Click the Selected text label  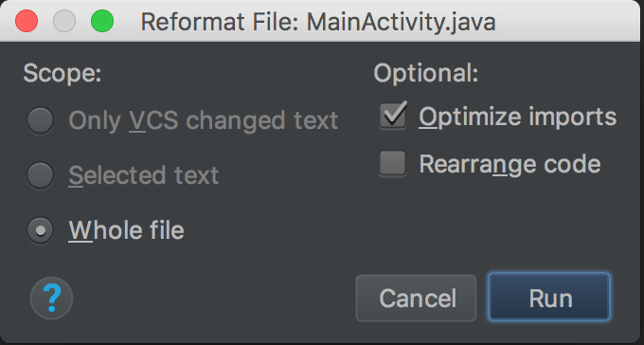pos(144,175)
